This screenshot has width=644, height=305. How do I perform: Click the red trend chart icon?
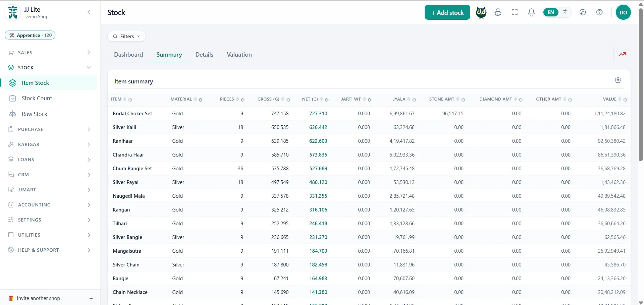point(623,54)
